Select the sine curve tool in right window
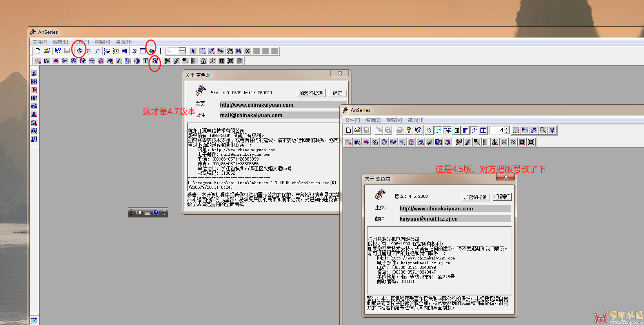This screenshot has height=325, width=644. (348, 142)
